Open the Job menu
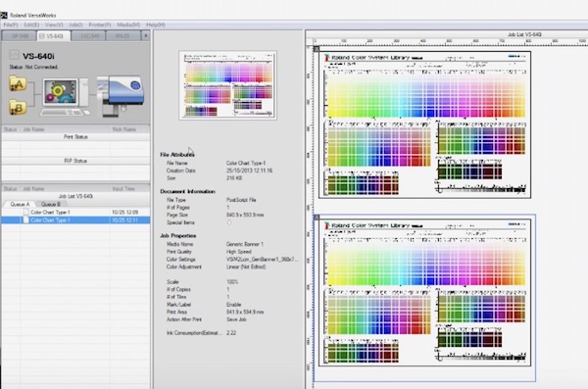 pos(75,24)
